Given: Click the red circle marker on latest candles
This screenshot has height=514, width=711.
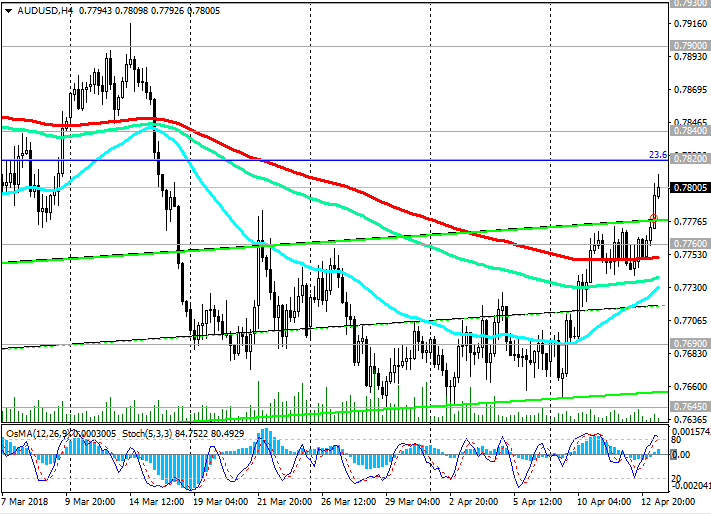Looking at the screenshot, I should pos(653,217).
